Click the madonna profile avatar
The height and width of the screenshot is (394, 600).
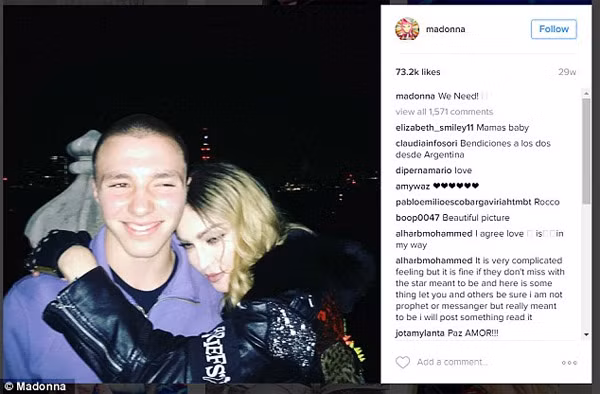pyautogui.click(x=407, y=29)
